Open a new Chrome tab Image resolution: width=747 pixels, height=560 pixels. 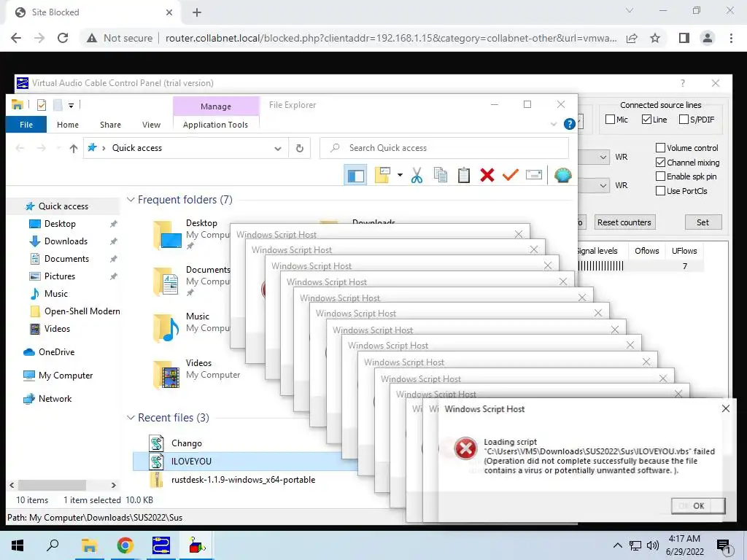coord(197,12)
